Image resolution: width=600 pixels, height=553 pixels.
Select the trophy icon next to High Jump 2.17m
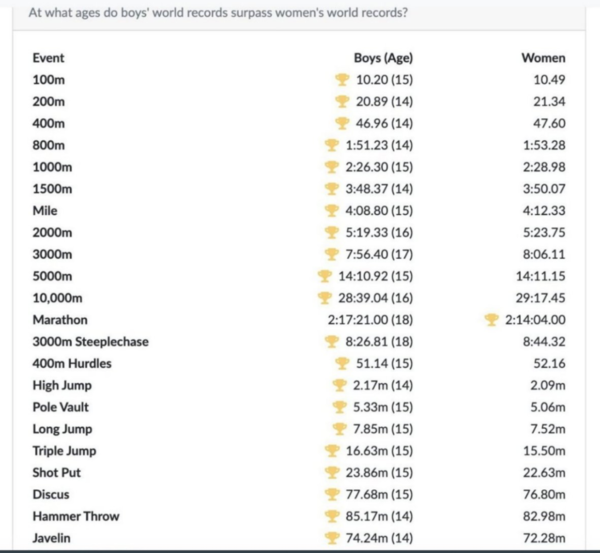coord(339,385)
